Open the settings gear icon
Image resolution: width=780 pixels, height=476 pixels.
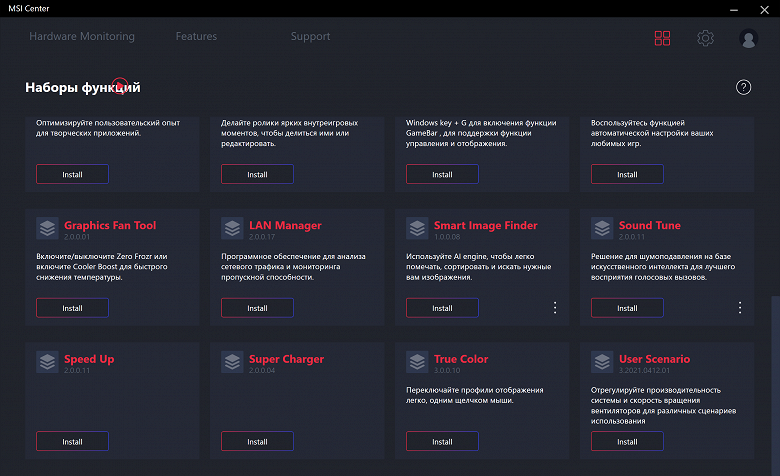click(705, 38)
